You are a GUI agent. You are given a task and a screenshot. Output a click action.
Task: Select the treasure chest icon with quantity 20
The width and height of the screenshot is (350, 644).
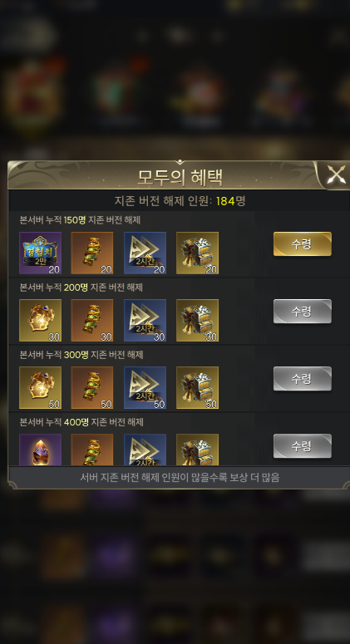(x=198, y=253)
